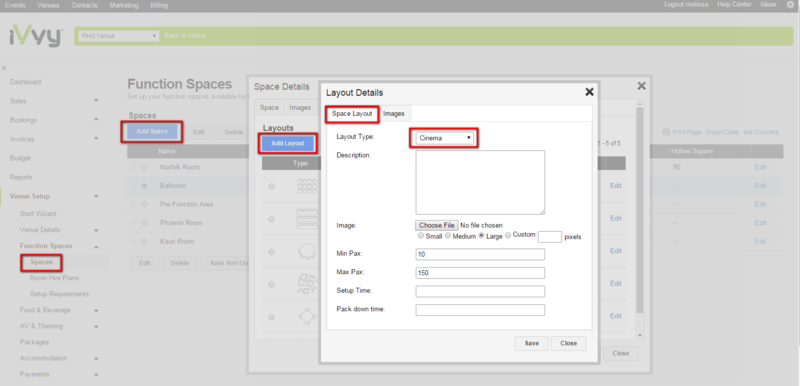Viewport: 800px width, 386px height.
Task: Open the Layout Type dropdown showing Cinema
Action: tap(444, 138)
